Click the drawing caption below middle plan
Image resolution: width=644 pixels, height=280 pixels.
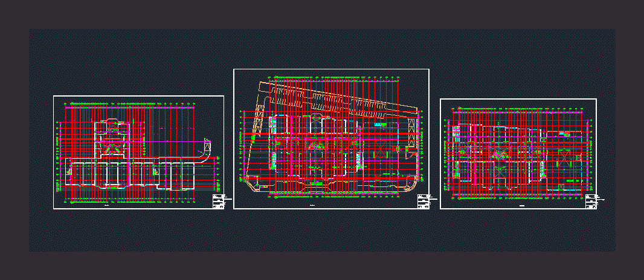point(312,206)
